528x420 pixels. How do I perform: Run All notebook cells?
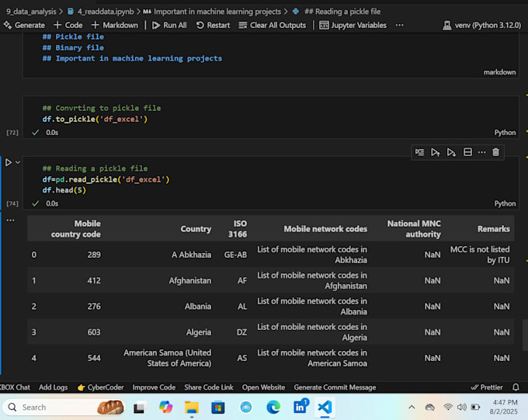[169, 26]
